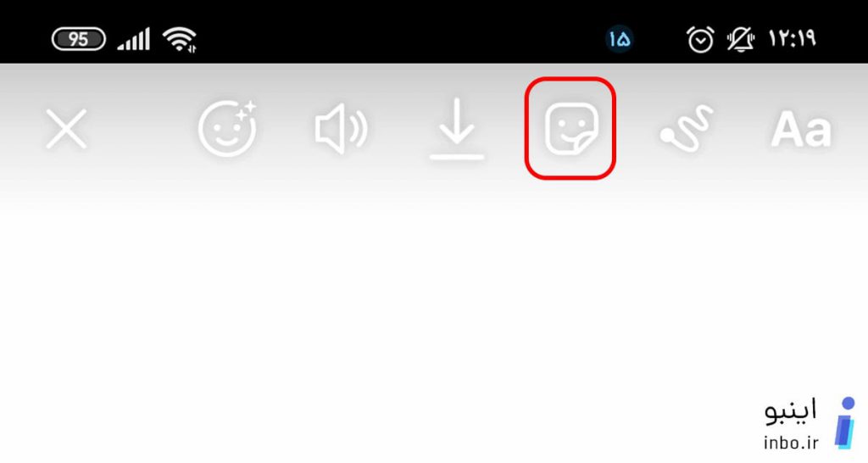This screenshot has width=868, height=463.
Task: Tap the blue ۱۵ notification badge
Action: tap(620, 39)
